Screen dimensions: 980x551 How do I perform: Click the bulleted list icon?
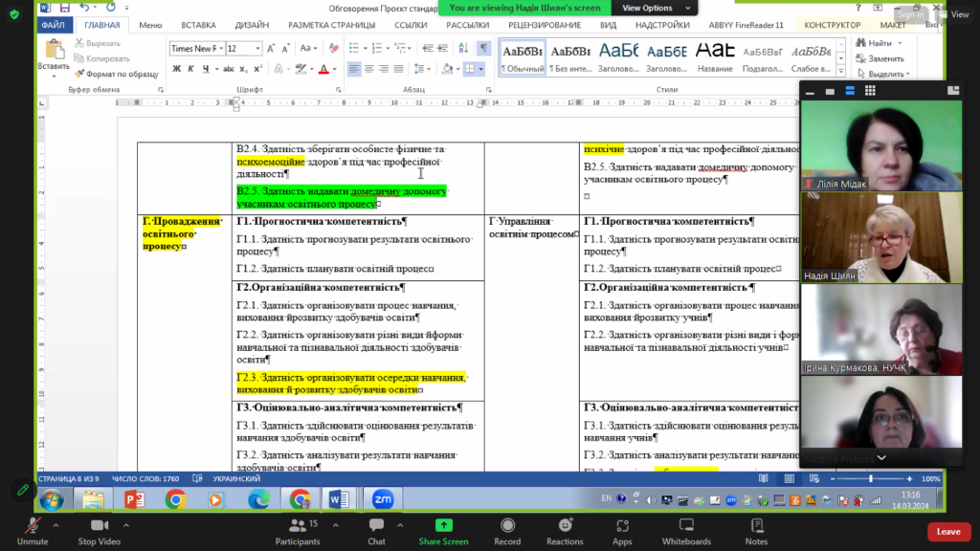pos(355,48)
